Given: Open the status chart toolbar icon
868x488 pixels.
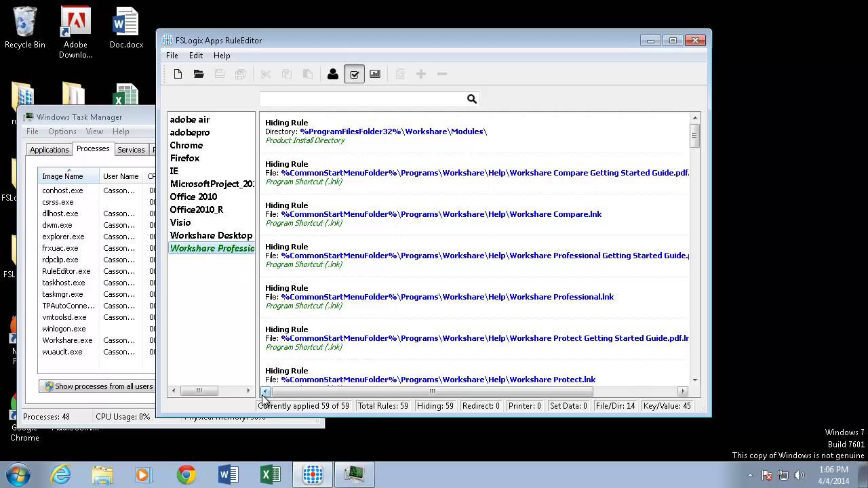Looking at the screenshot, I should coord(375,74).
